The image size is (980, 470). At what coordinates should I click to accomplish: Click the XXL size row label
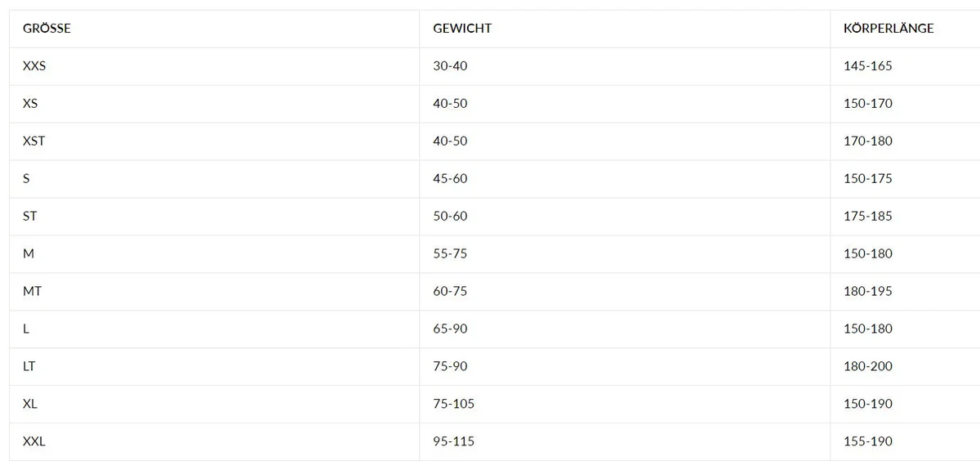pos(34,442)
